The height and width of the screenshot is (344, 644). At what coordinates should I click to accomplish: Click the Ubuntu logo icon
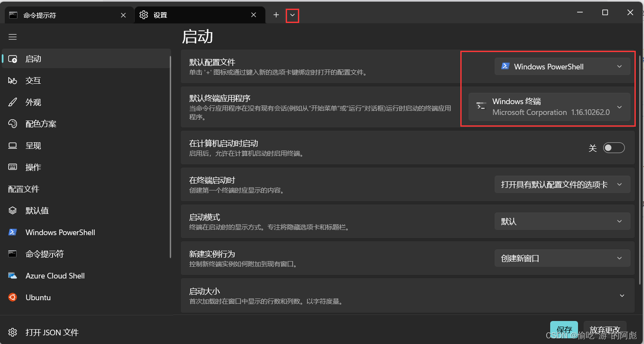[13, 297]
